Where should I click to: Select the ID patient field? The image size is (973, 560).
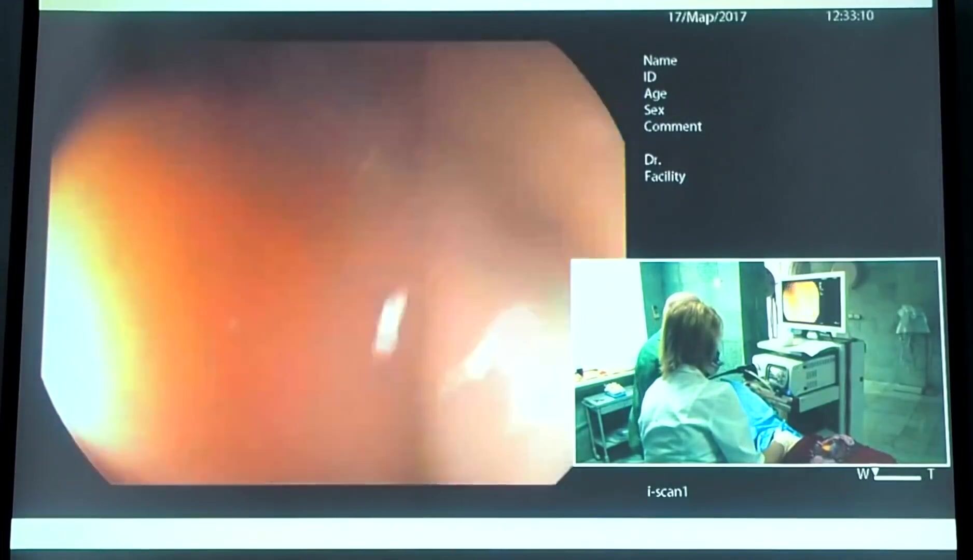pos(650,77)
